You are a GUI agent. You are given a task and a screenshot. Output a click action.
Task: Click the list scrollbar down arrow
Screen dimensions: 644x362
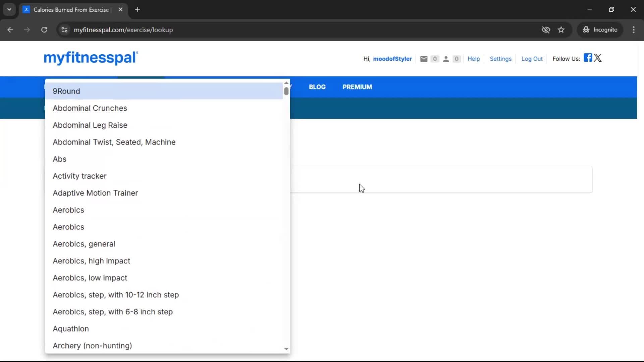point(286,349)
